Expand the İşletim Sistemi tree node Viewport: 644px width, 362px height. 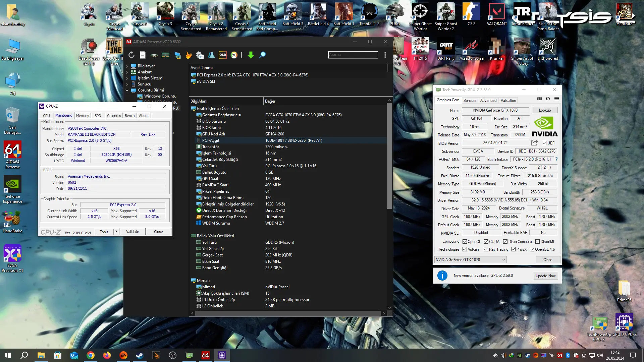[x=127, y=78]
